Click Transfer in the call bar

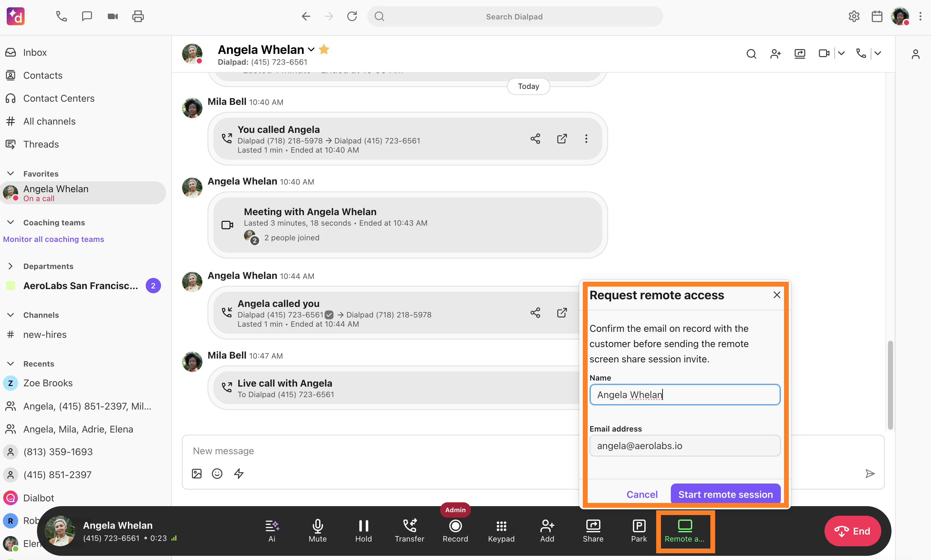click(409, 531)
